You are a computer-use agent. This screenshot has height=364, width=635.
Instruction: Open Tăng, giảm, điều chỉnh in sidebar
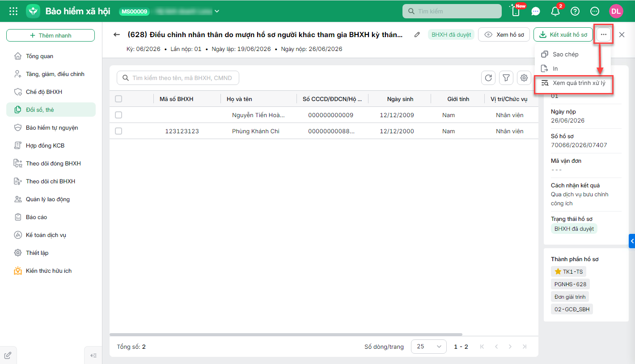pos(51,74)
